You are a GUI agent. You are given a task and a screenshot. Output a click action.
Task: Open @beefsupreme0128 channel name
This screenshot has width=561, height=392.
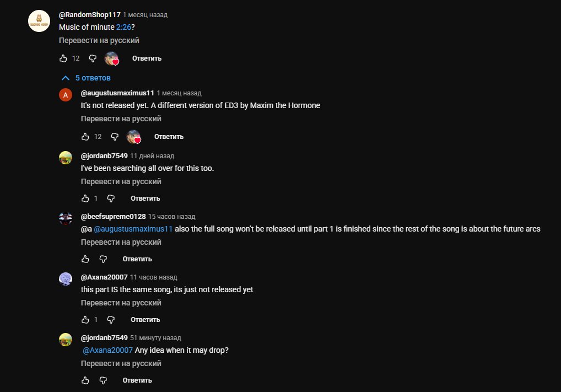click(114, 217)
